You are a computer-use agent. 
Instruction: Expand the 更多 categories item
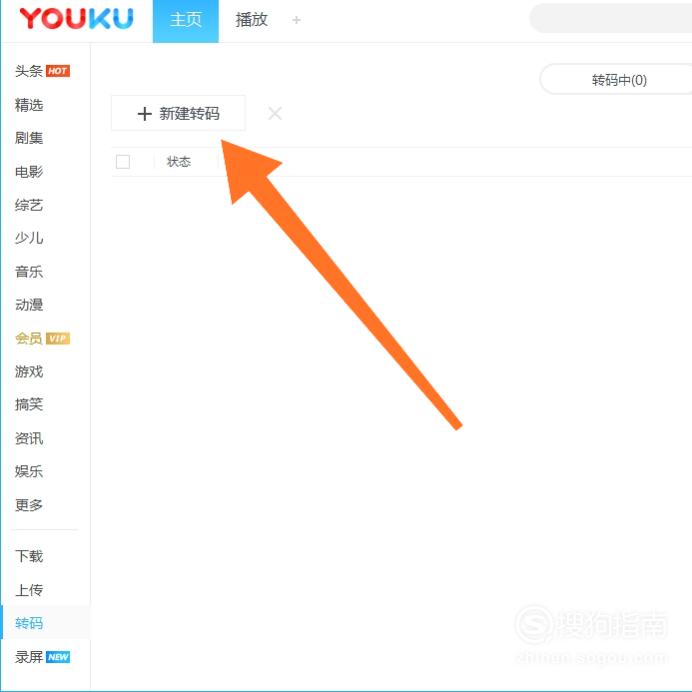[x=29, y=505]
